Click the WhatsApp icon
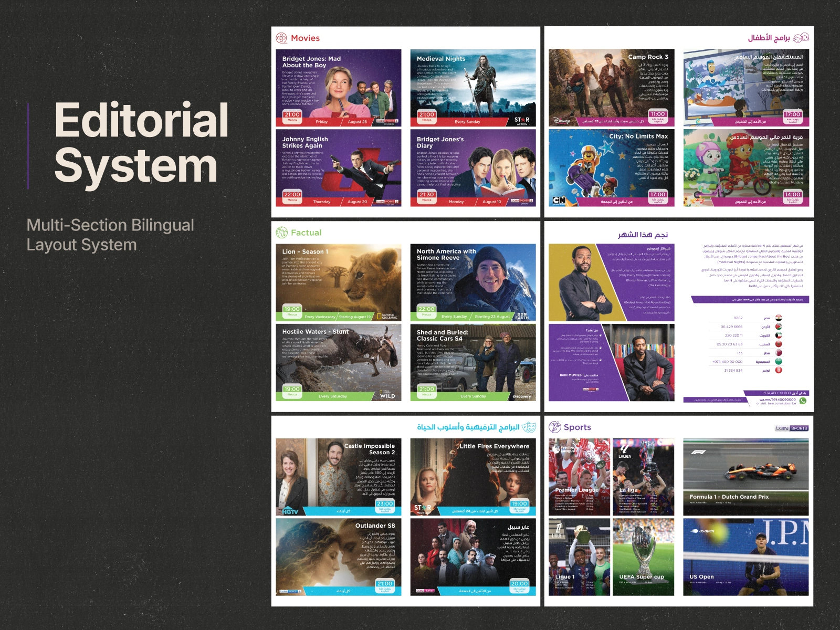840x630 pixels. coord(802,401)
